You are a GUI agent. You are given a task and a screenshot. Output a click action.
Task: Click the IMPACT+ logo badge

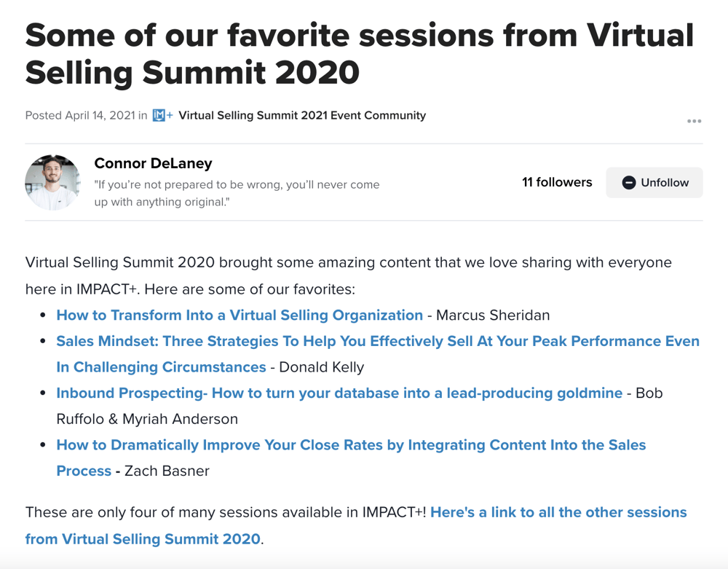click(x=161, y=115)
